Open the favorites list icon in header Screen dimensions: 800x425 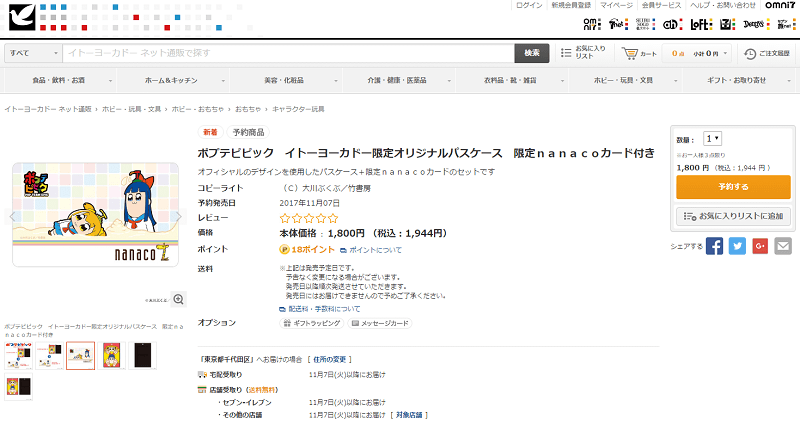(566, 53)
